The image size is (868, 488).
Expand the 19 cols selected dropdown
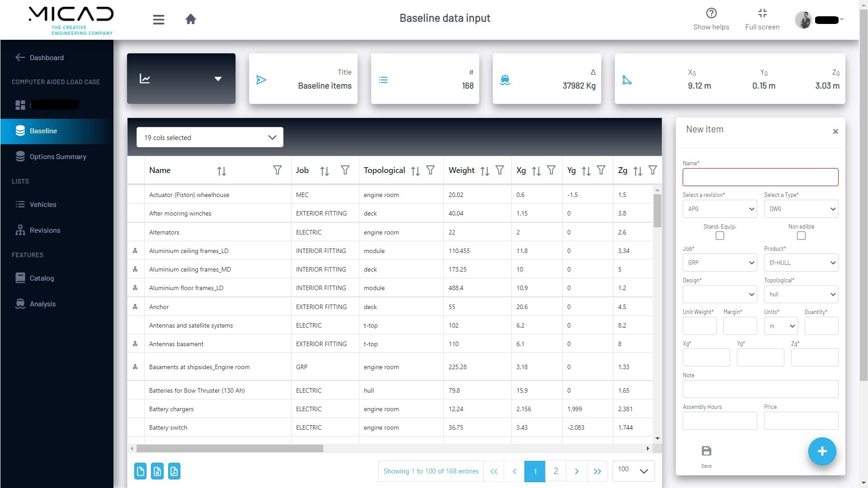(210, 137)
